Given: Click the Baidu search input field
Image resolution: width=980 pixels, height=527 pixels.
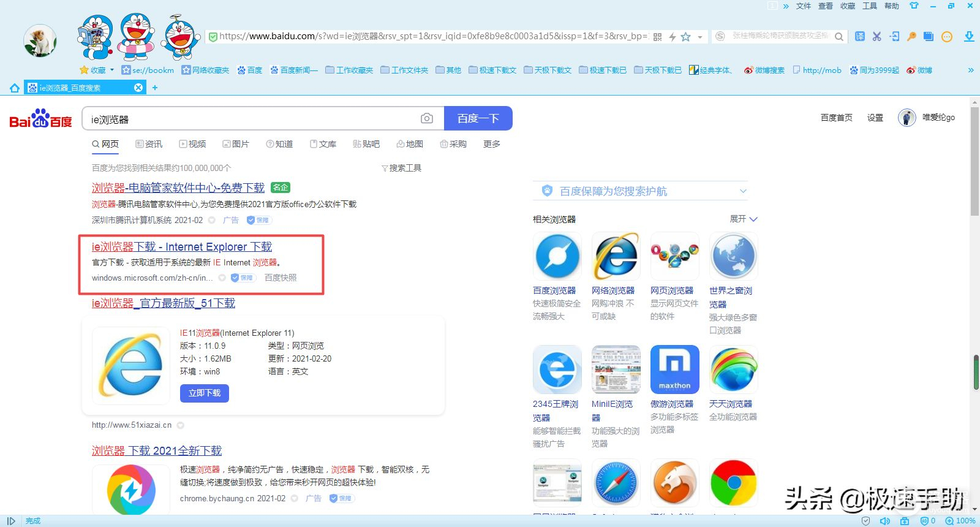Looking at the screenshot, I should pos(251,119).
